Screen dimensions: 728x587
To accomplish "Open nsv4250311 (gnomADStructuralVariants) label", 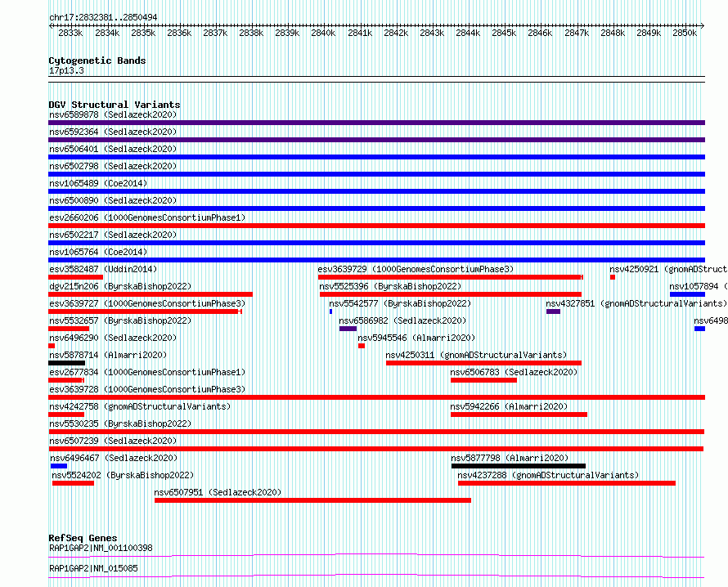I will pyautogui.click(x=476, y=355).
